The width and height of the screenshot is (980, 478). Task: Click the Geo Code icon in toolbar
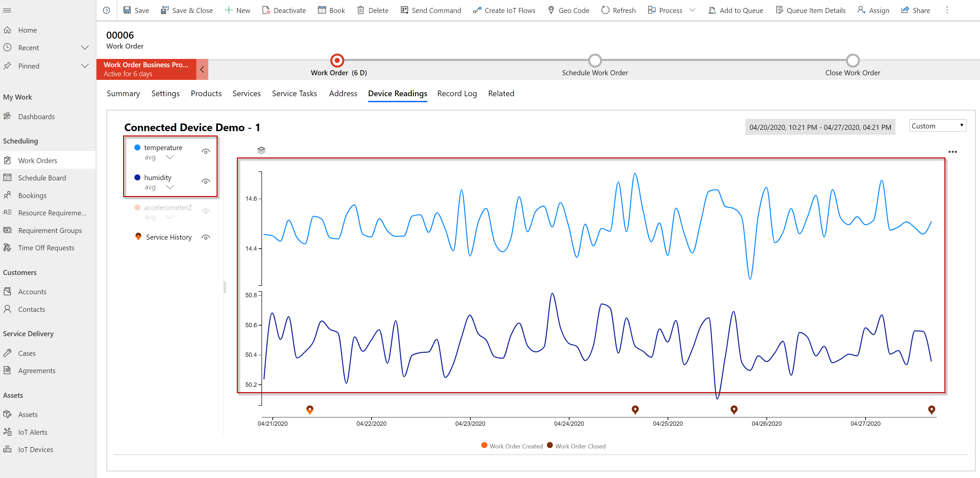pyautogui.click(x=551, y=11)
